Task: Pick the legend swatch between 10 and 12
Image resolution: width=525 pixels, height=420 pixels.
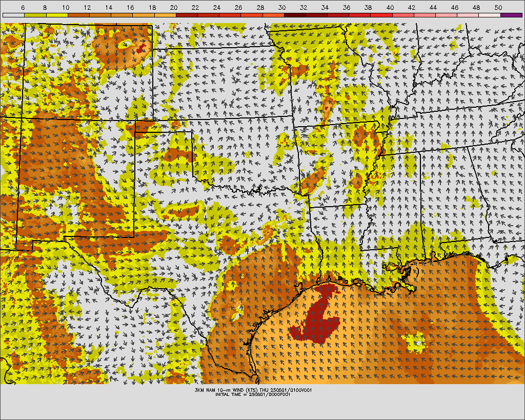Action: pyautogui.click(x=78, y=15)
